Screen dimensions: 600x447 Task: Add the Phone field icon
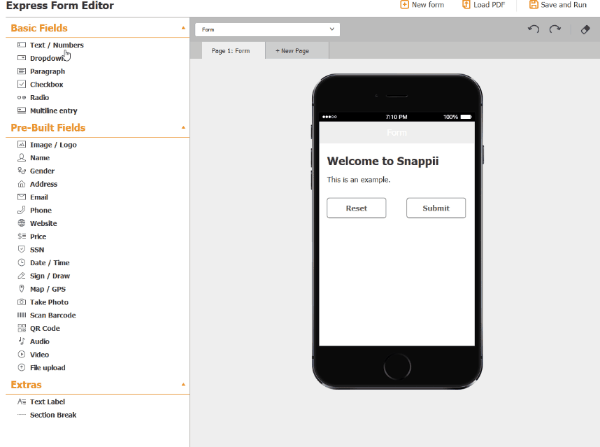[x=21, y=210]
